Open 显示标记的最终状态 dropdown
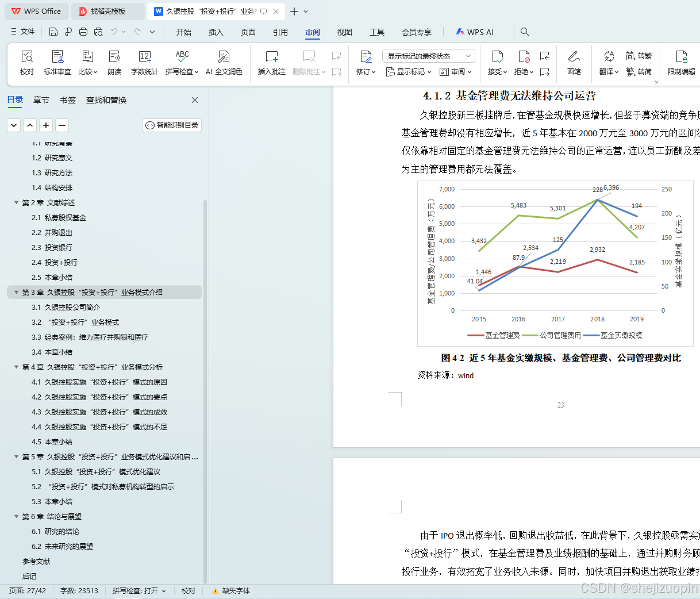 click(428, 56)
